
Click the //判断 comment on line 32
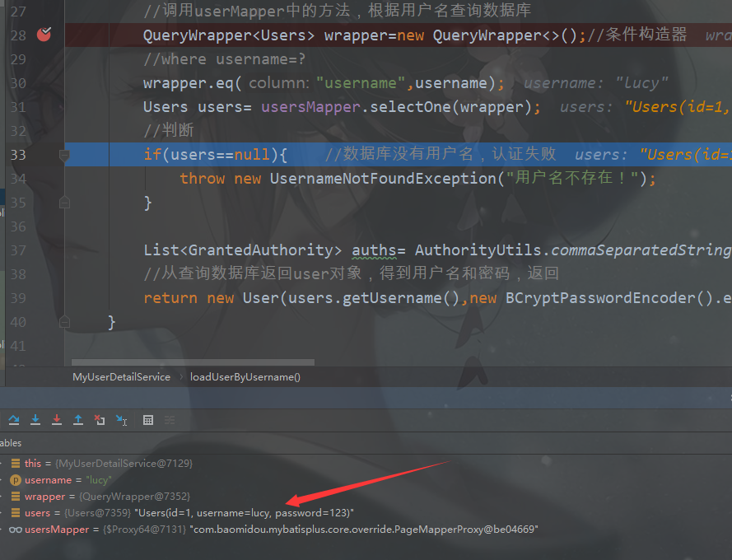click(169, 131)
